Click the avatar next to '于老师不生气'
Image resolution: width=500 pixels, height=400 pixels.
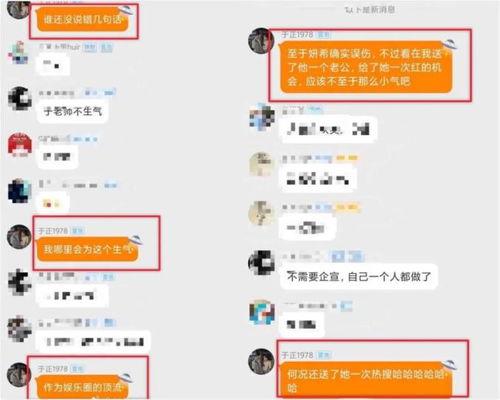[19, 99]
